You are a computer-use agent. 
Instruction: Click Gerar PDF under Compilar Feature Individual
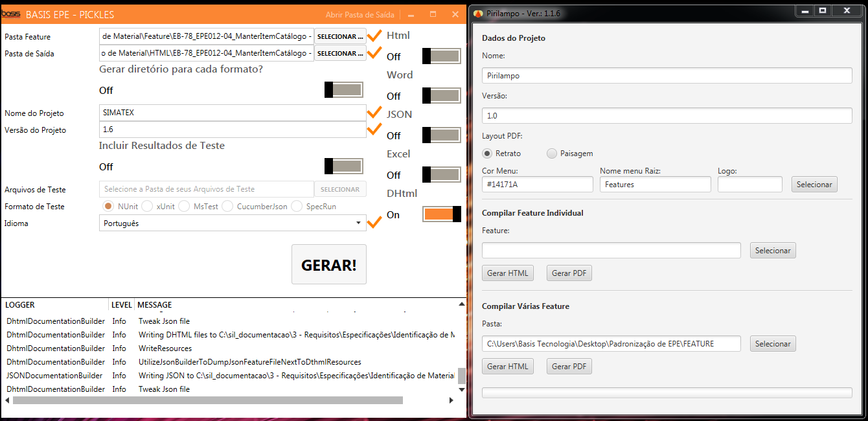point(569,273)
